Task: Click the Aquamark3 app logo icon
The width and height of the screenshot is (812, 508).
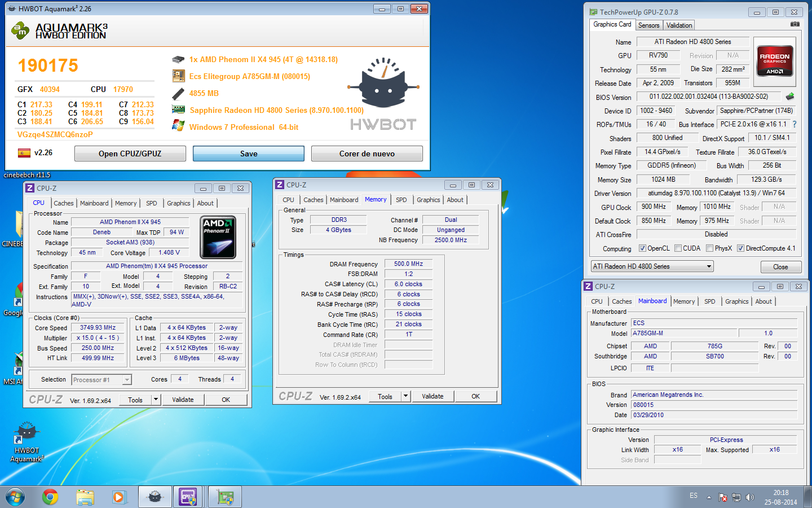Action: pos(20,30)
